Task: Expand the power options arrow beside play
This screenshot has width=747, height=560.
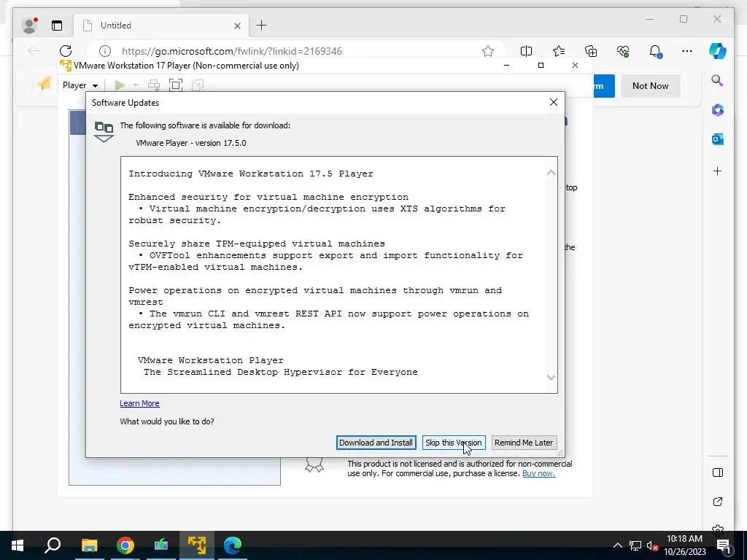Action: 136,85
